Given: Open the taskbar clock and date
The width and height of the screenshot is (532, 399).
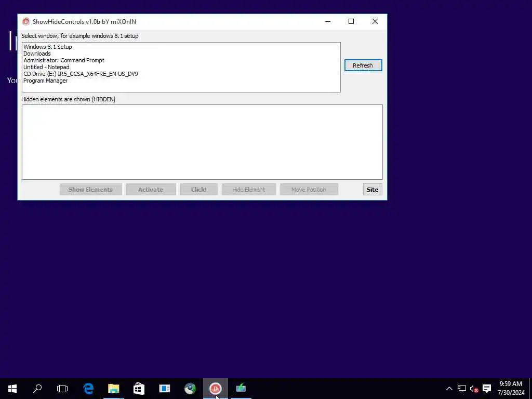Looking at the screenshot, I should 511,389.
